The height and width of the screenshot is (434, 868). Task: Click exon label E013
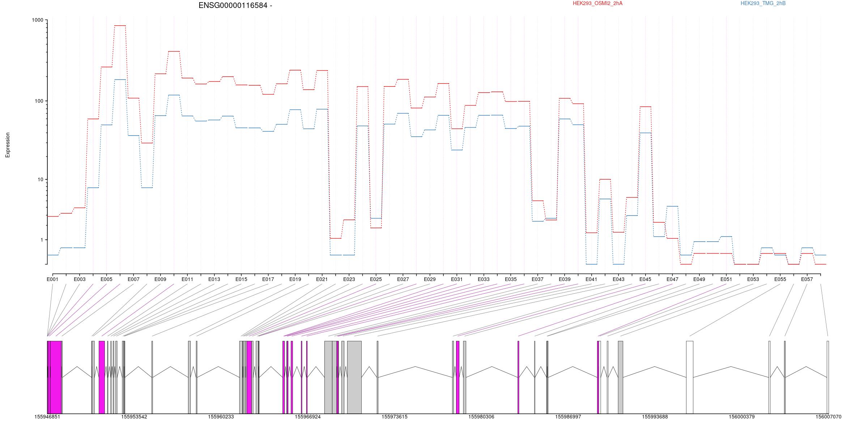214,279
